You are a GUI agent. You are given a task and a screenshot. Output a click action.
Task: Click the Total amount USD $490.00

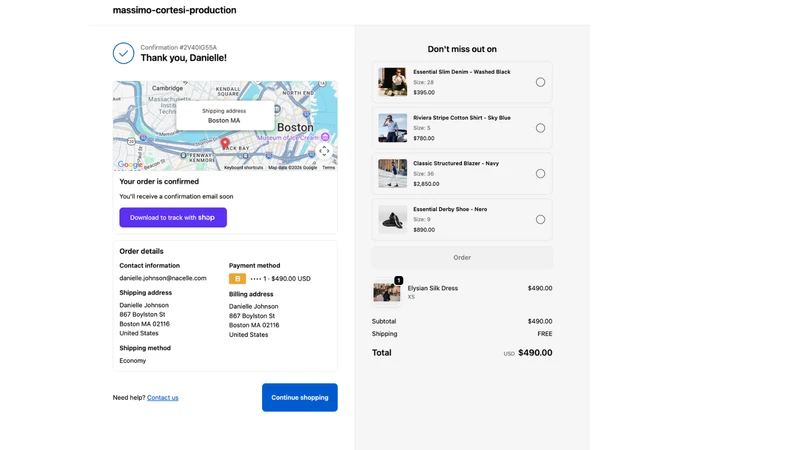click(x=528, y=353)
